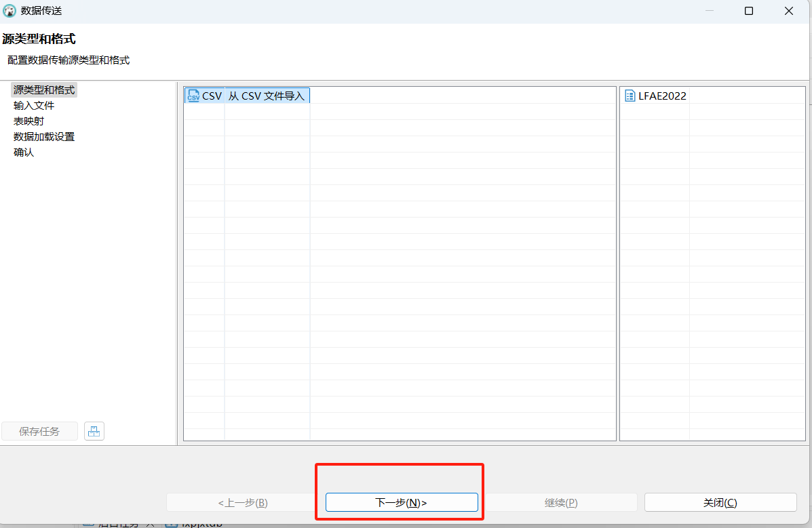This screenshot has width=812, height=528.
Task: Select the LFAE2022 target table entry
Action: tap(662, 96)
